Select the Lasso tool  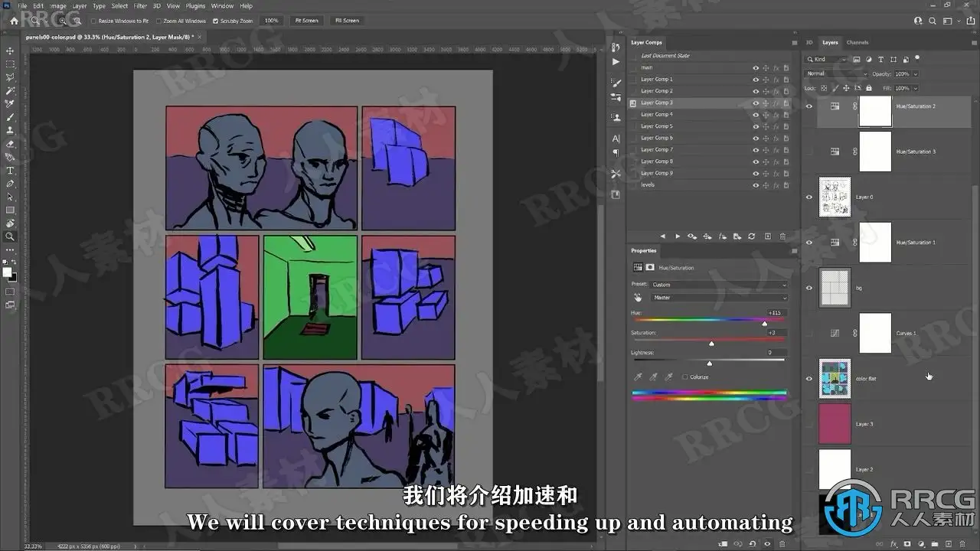click(x=10, y=77)
